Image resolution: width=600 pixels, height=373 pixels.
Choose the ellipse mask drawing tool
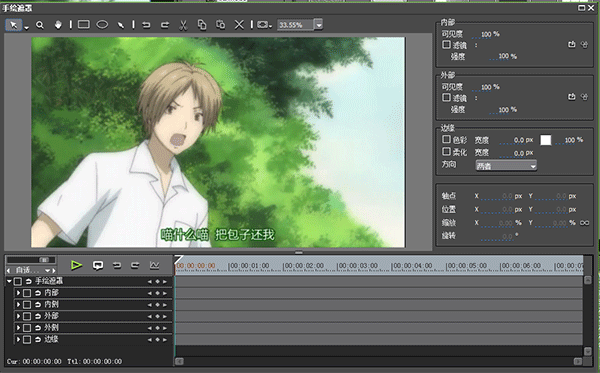pos(102,25)
